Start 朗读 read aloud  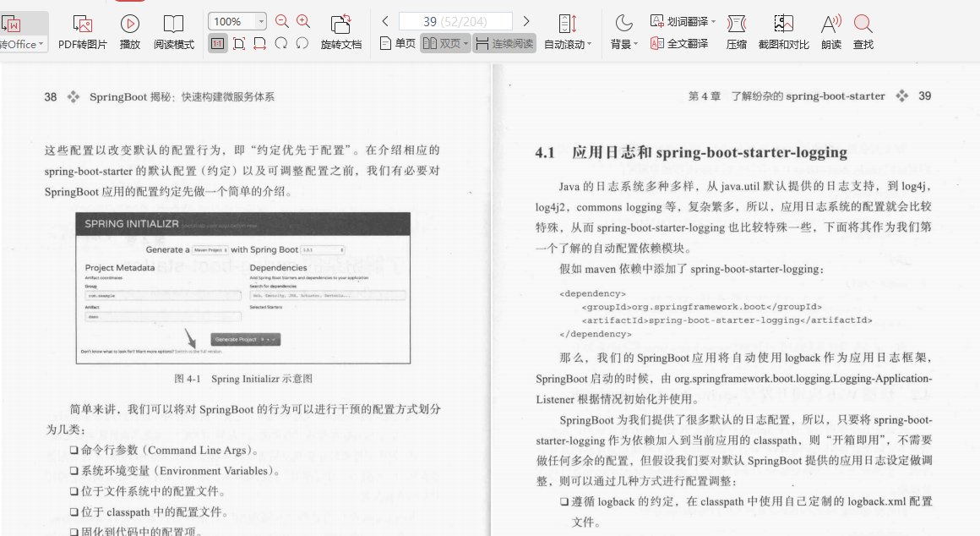(x=830, y=32)
